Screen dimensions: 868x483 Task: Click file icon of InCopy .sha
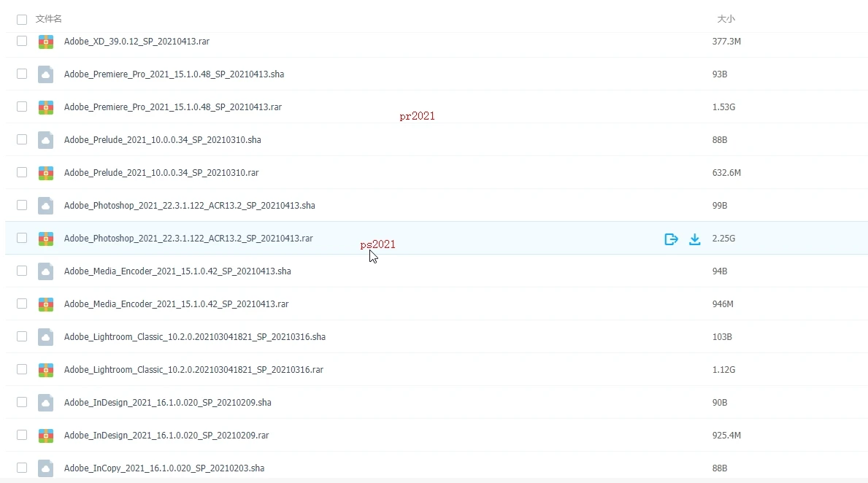point(46,468)
